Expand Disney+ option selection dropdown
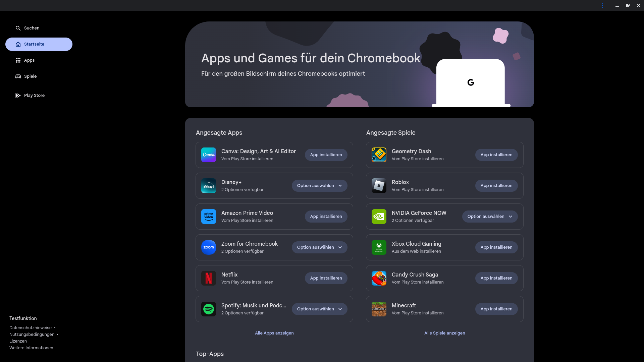This screenshot has width=644, height=362. (x=319, y=186)
